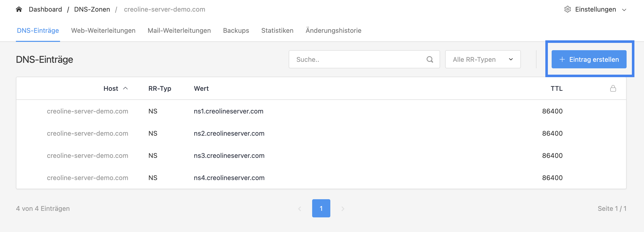Click TTL 86400 in ns1 row
Screen dimensions: 644x232
coord(552,111)
